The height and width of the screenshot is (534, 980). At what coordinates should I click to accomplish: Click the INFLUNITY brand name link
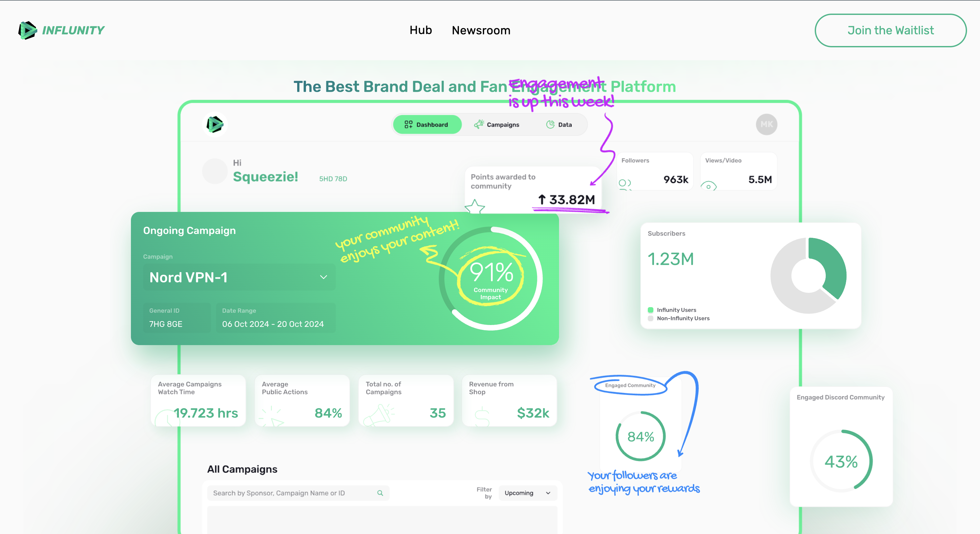[73, 30]
